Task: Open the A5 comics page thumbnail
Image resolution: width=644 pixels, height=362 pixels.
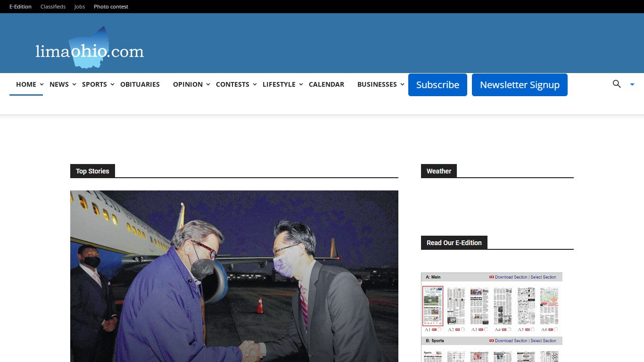Action: click(x=526, y=306)
